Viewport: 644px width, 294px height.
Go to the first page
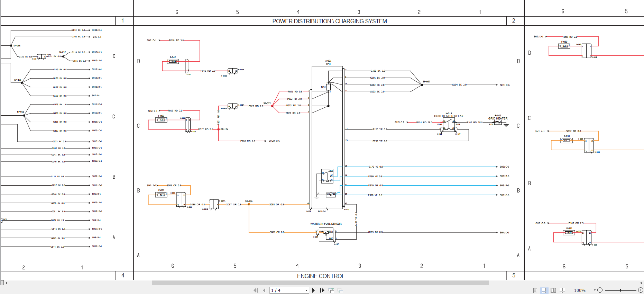coord(256,290)
